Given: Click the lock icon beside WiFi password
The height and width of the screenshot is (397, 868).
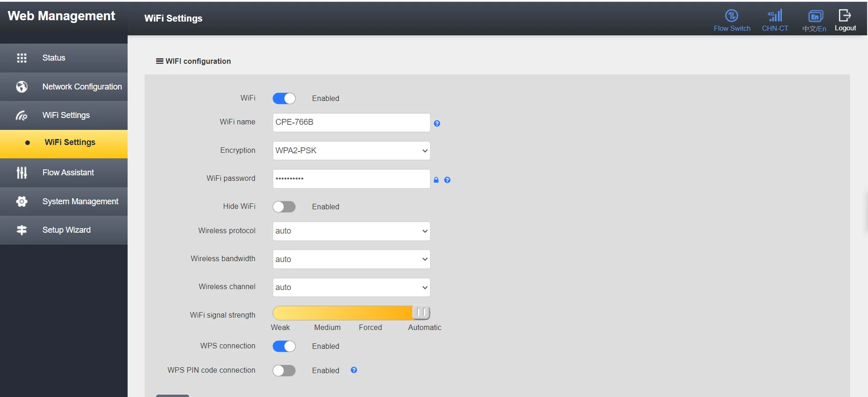Looking at the screenshot, I should tap(436, 180).
